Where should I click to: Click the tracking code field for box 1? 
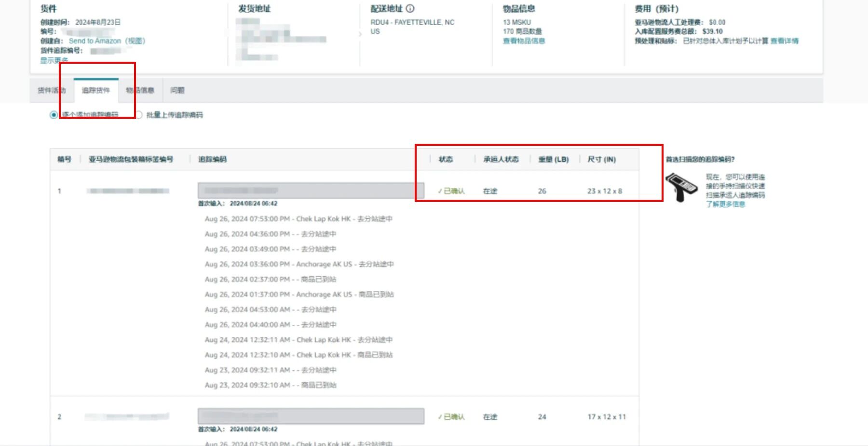(311, 191)
